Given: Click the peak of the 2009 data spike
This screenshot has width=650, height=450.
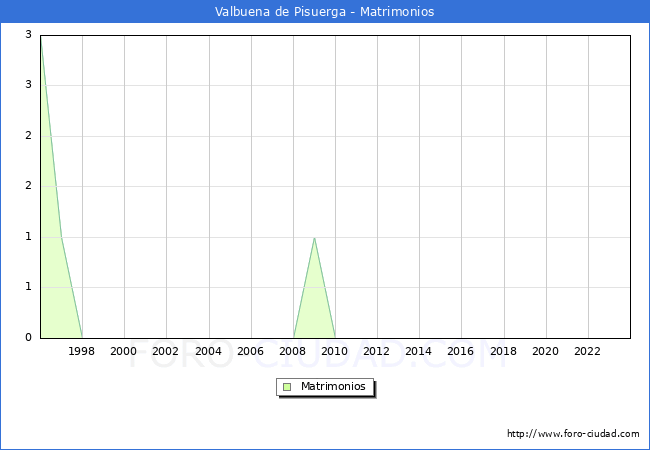Looking at the screenshot, I should pyautogui.click(x=315, y=238).
